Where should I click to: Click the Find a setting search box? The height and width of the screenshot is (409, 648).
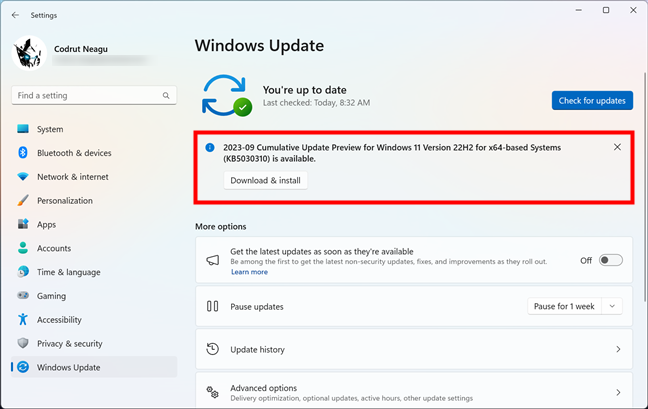click(x=94, y=95)
